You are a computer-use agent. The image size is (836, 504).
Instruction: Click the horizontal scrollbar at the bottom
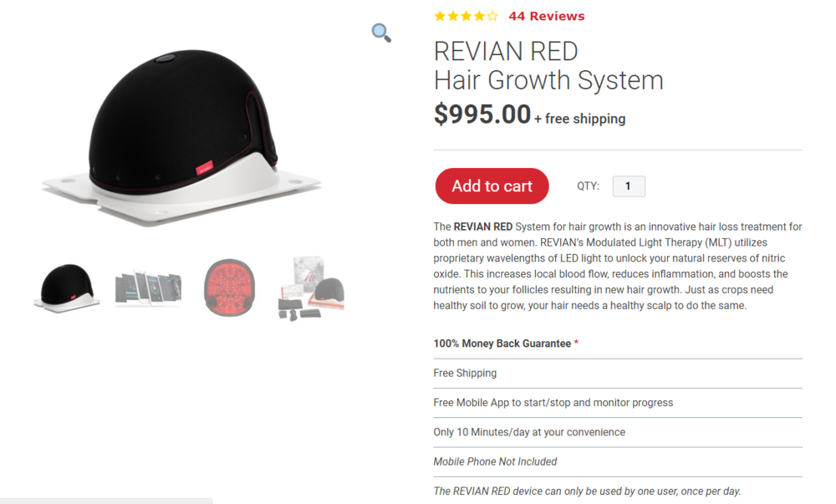[106, 501]
